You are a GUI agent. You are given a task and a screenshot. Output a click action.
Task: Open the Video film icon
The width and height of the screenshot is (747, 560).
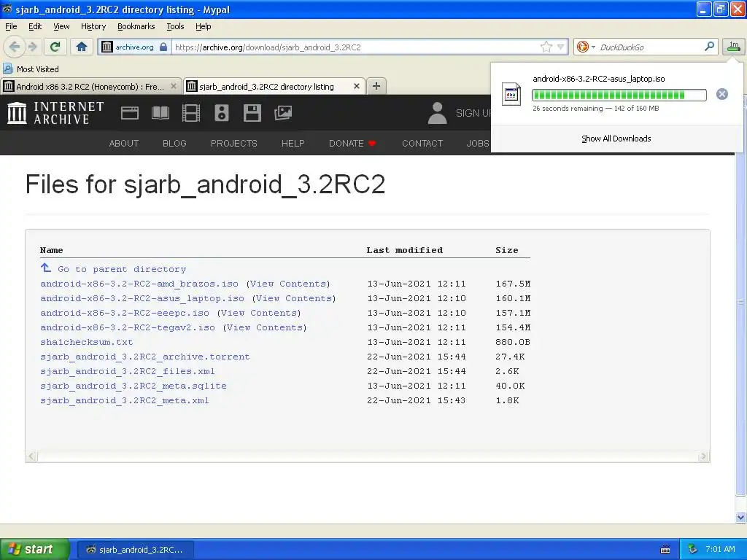click(191, 113)
